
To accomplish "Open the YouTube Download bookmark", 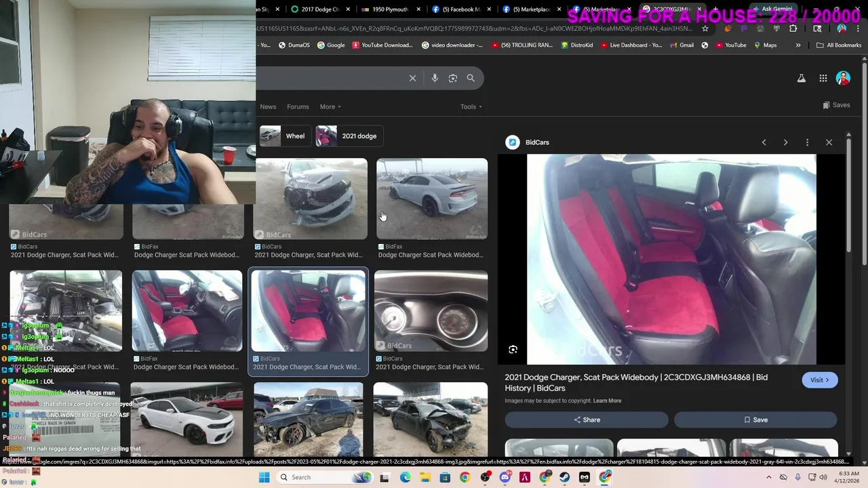I will pyautogui.click(x=382, y=45).
